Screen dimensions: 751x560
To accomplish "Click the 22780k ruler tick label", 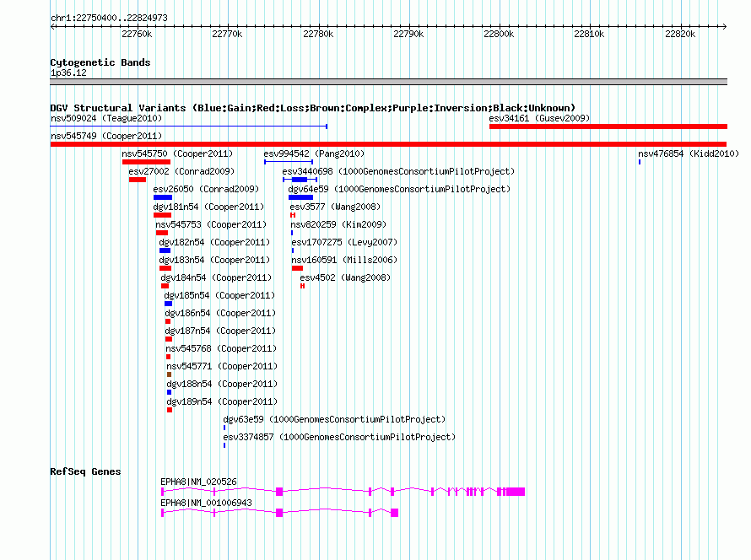I will [x=318, y=34].
